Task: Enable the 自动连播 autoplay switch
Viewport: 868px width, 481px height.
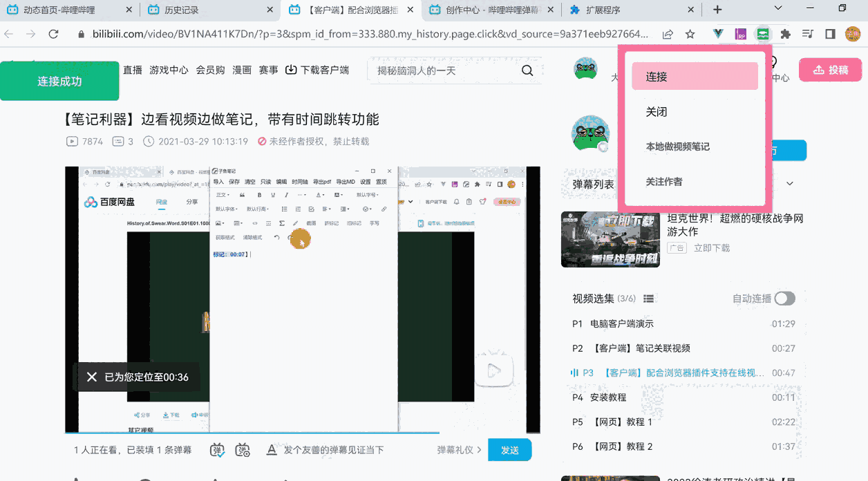Action: click(x=784, y=298)
